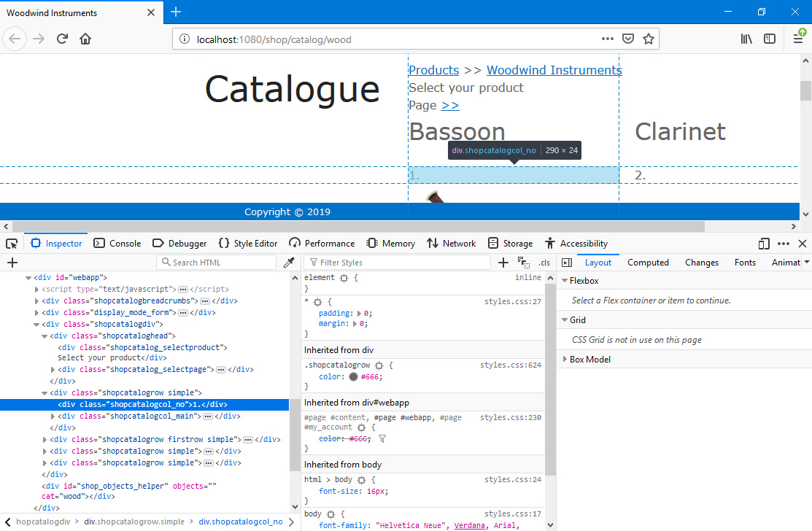This screenshot has height=531, width=812.
Task: Toggle the .cls class panel
Action: pyautogui.click(x=544, y=263)
